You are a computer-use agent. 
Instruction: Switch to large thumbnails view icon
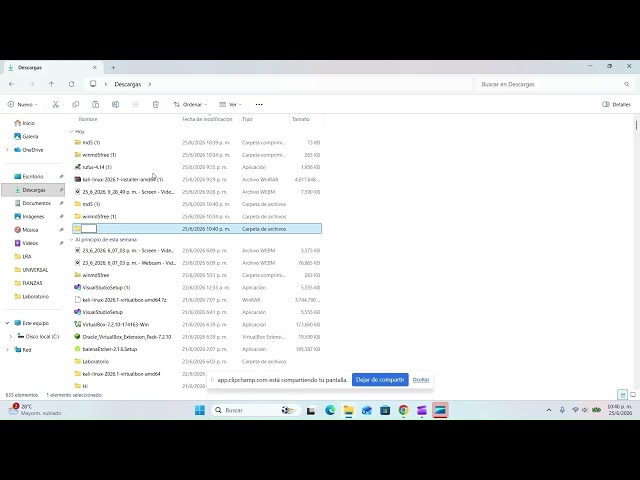pos(633,395)
